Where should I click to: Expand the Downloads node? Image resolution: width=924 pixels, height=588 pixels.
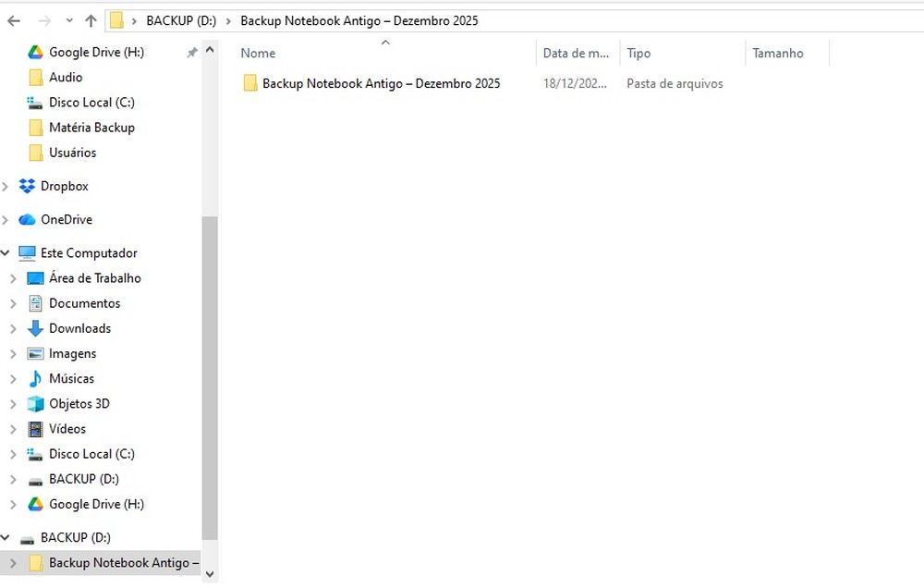pos(14,329)
